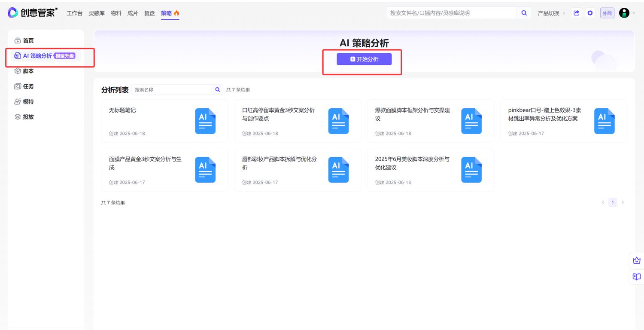
Task: Open the settings gear icon
Action: (590, 13)
